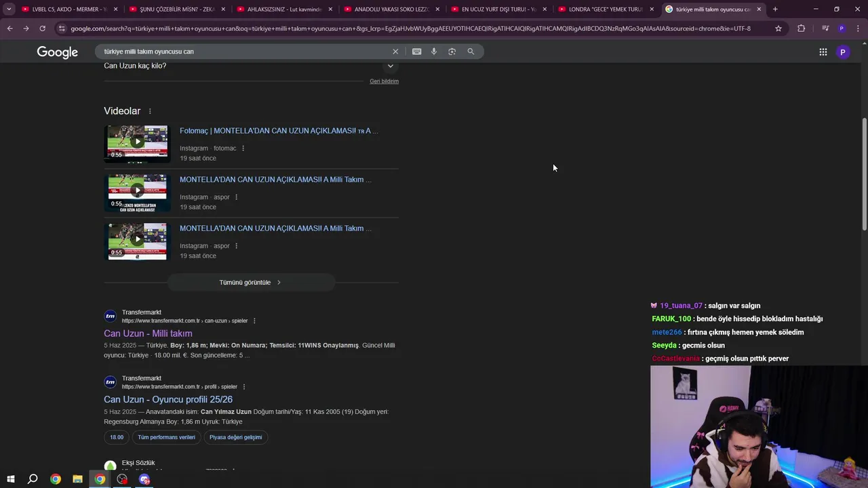Submit search with magnifying glass icon
Image resolution: width=868 pixels, height=488 pixels.
pos(471,52)
